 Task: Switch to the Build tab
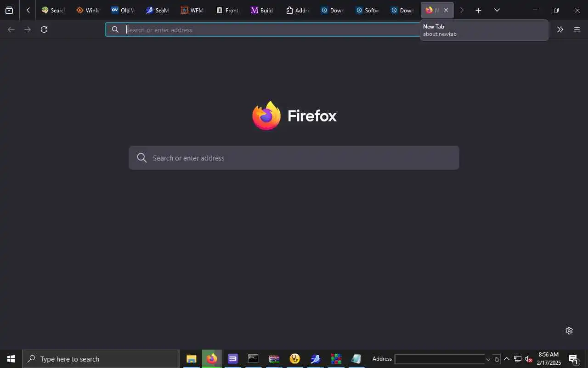point(262,10)
